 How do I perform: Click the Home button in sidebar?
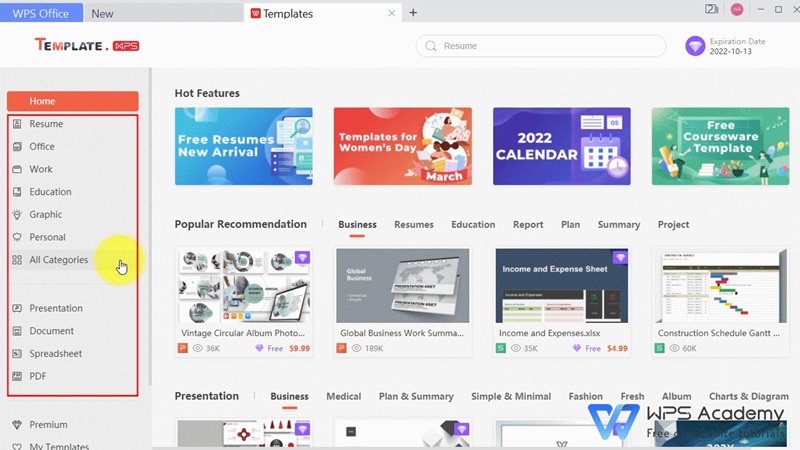click(72, 101)
